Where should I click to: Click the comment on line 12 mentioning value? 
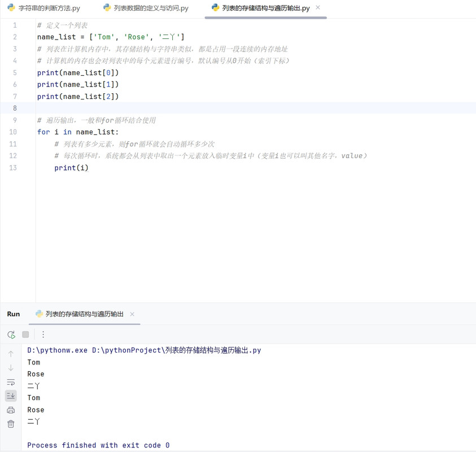(x=211, y=156)
